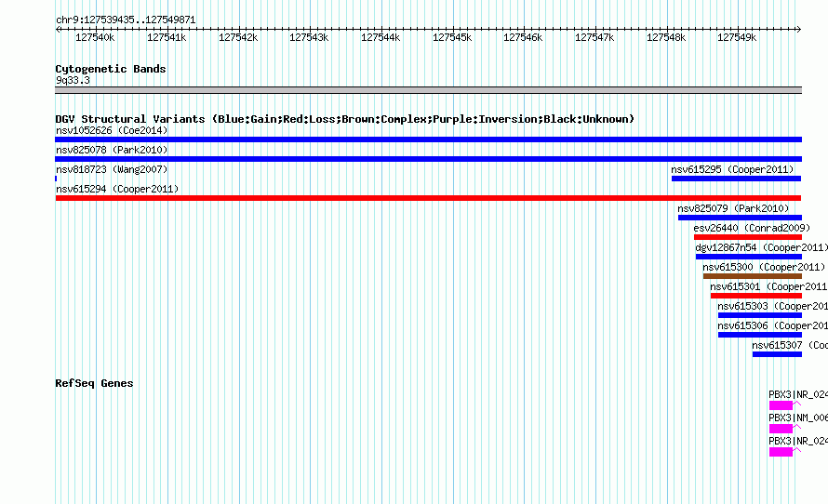Image resolution: width=828 pixels, height=504 pixels.
Task: Open the nsv615295 (Cooper2011) variant label
Action: pyautogui.click(x=732, y=169)
